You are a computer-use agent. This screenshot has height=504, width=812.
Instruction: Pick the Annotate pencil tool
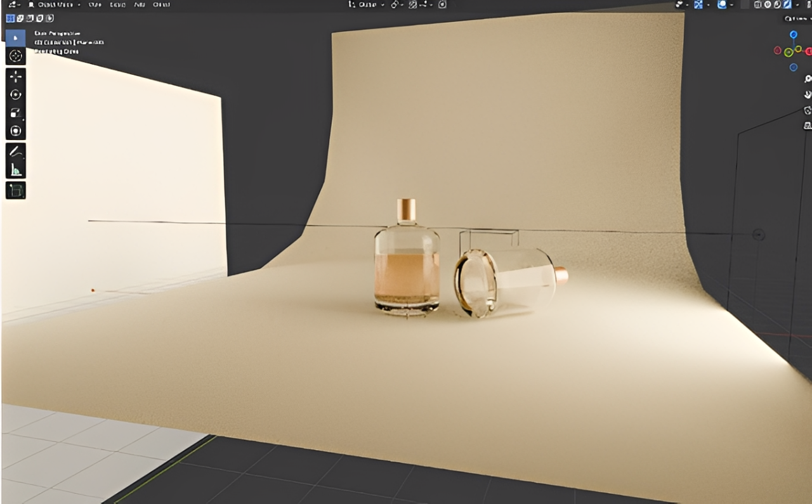(15, 152)
